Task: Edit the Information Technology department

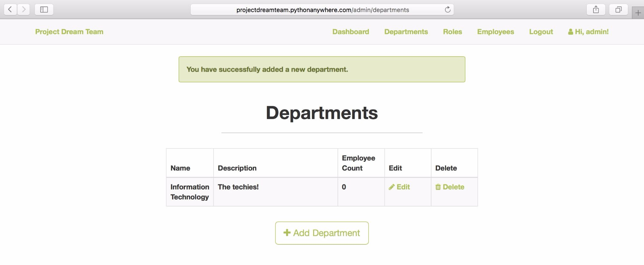Action: coord(399,187)
